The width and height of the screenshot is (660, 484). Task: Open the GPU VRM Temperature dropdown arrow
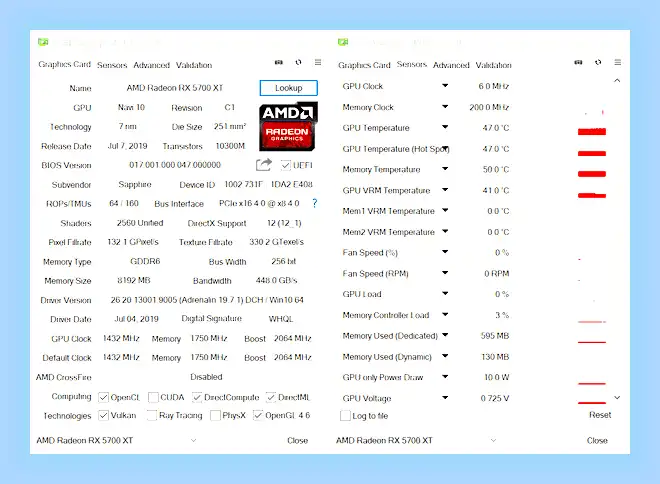tap(445, 189)
